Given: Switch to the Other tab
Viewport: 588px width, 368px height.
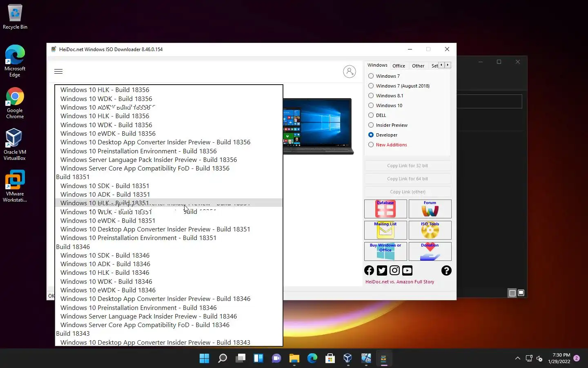Looking at the screenshot, I should coord(418,66).
